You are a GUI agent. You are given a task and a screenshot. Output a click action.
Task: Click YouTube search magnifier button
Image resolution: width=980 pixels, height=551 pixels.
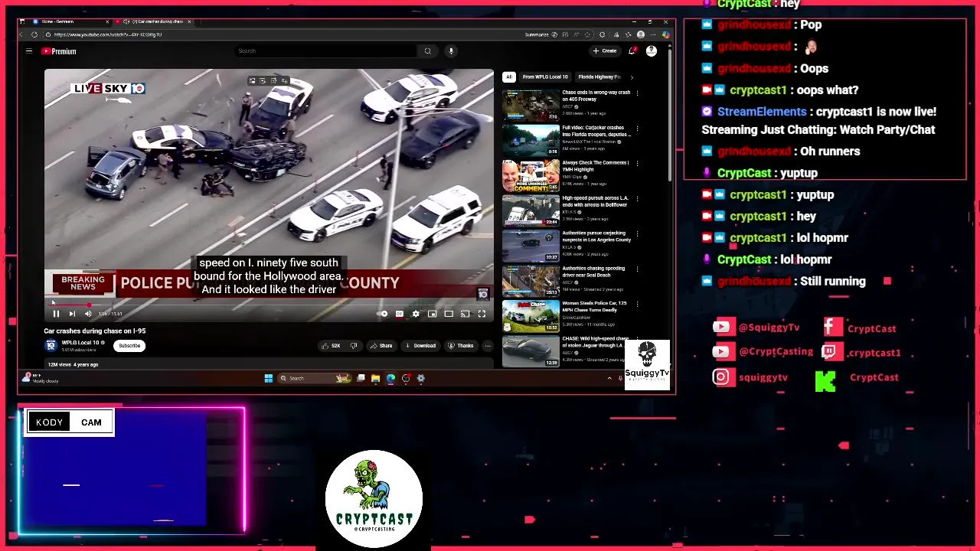(428, 51)
